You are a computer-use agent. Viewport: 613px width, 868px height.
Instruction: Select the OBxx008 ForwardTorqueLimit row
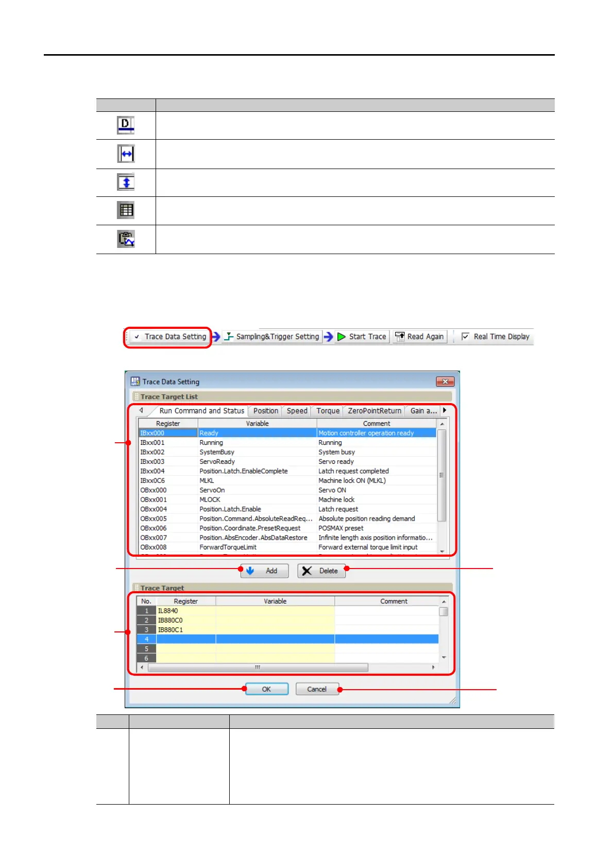[287, 547]
